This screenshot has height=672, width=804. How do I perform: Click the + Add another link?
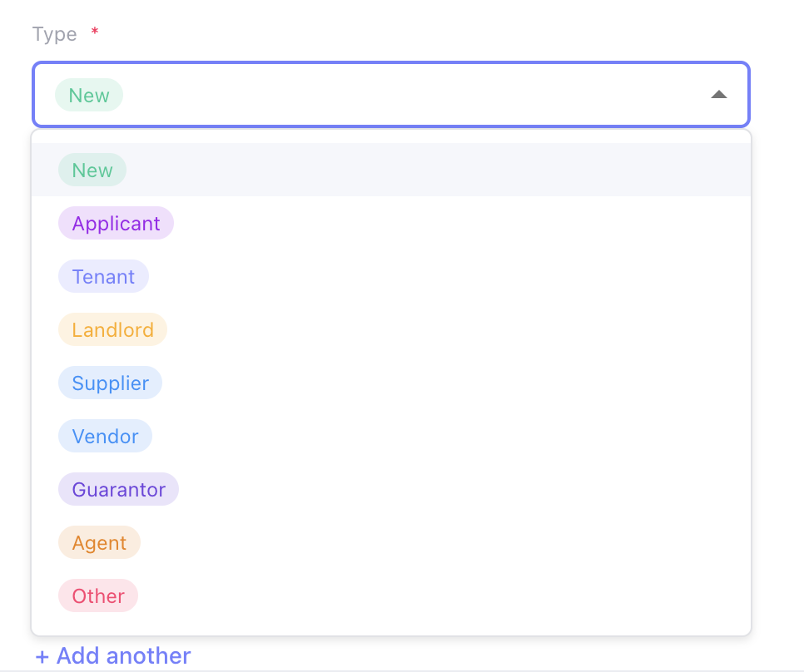click(x=112, y=655)
